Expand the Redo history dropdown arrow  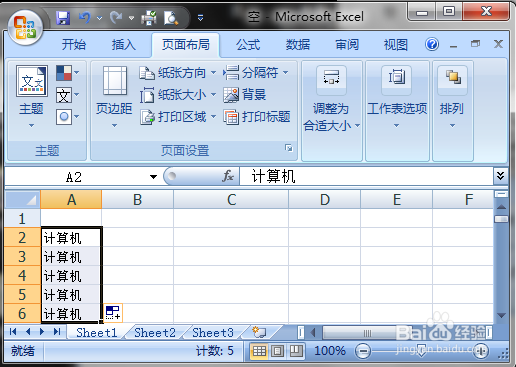click(131, 18)
